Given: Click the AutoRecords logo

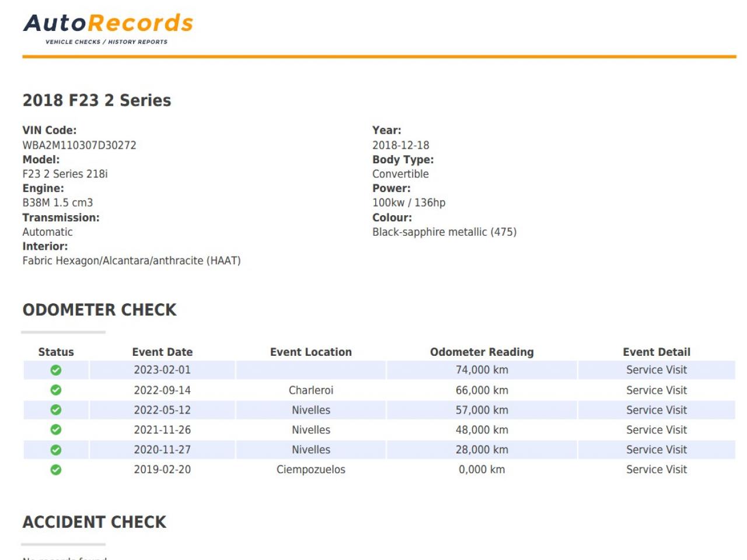Looking at the screenshot, I should point(108,28).
